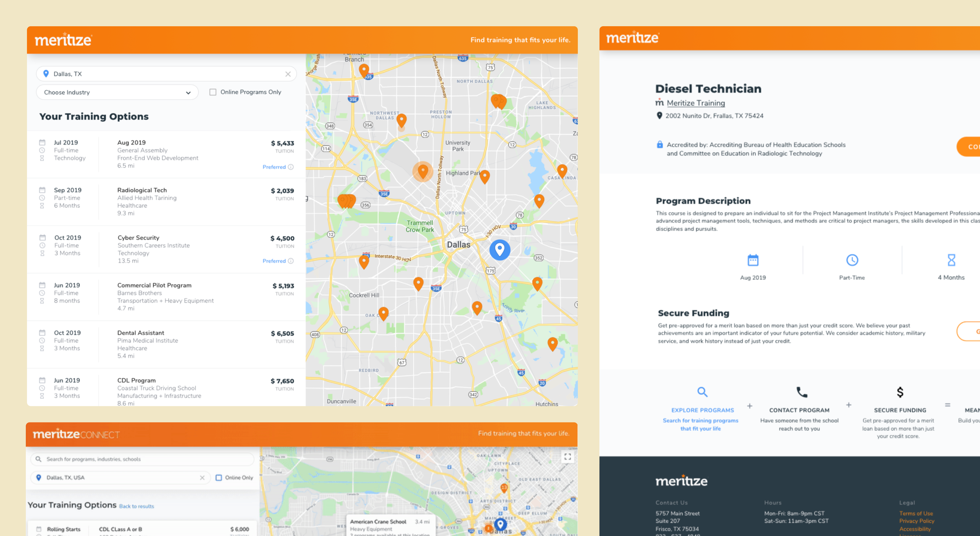The image size is (980, 536).
Task: Click the Back to results link
Action: [x=136, y=506]
